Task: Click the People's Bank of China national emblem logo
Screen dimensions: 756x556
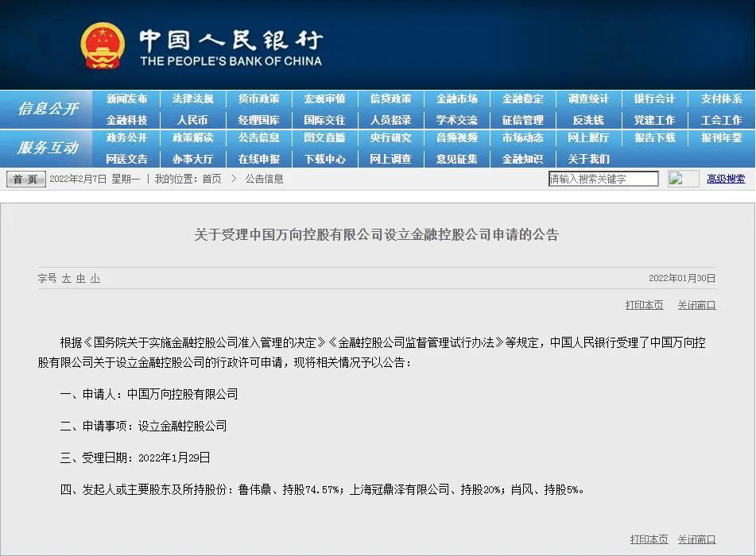Action: tap(103, 44)
